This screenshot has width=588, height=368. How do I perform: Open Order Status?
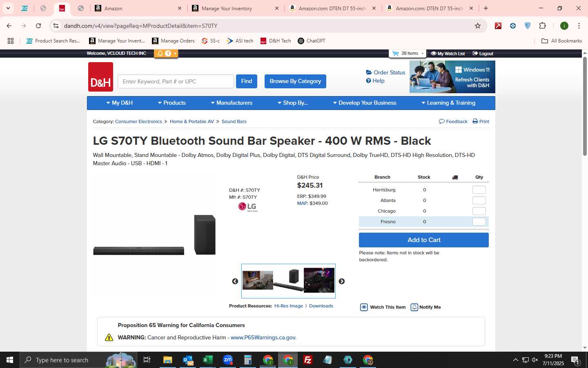385,72
